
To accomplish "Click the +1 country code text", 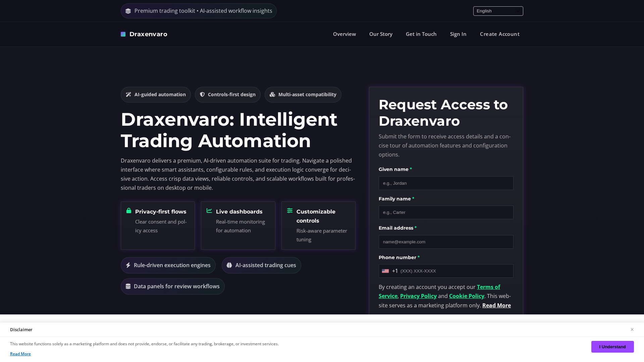I will click(395, 271).
